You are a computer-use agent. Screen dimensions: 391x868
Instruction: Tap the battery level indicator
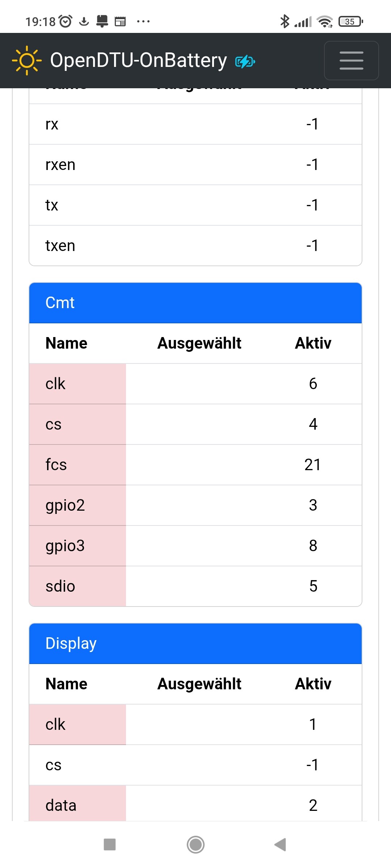click(x=350, y=22)
